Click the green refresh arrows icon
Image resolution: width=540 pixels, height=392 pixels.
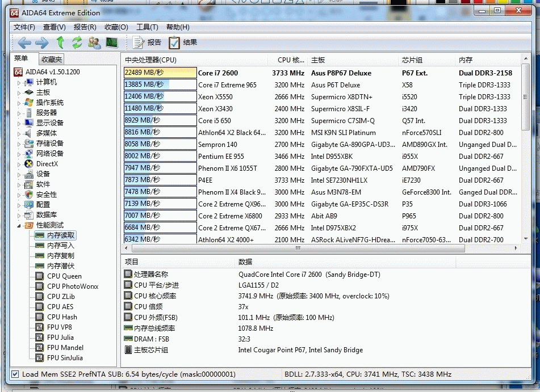77,43
